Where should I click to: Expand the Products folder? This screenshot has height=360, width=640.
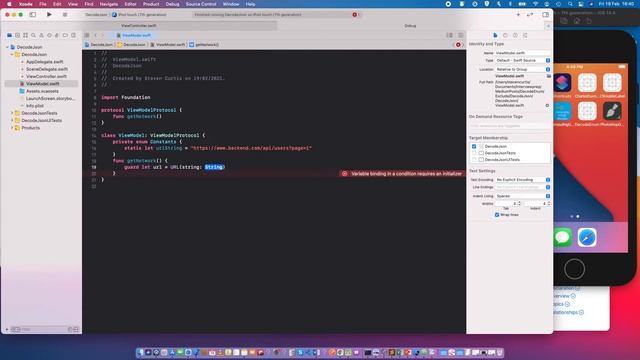(12, 128)
